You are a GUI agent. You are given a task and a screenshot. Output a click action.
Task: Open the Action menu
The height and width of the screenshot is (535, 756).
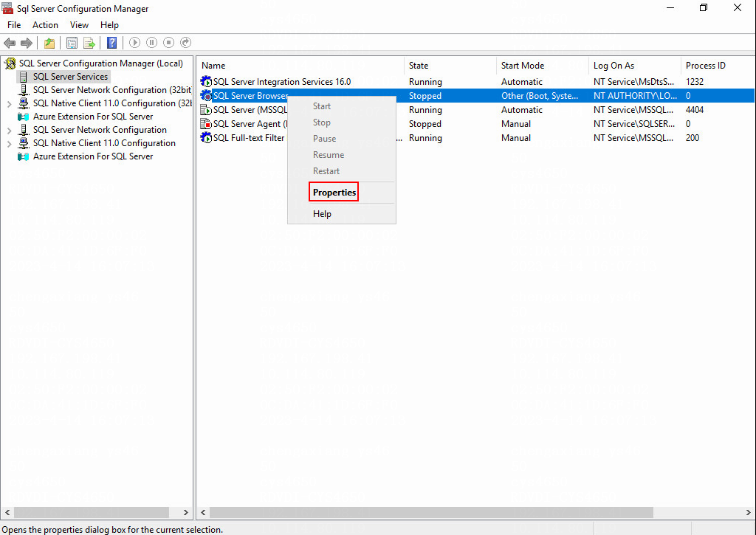[45, 25]
